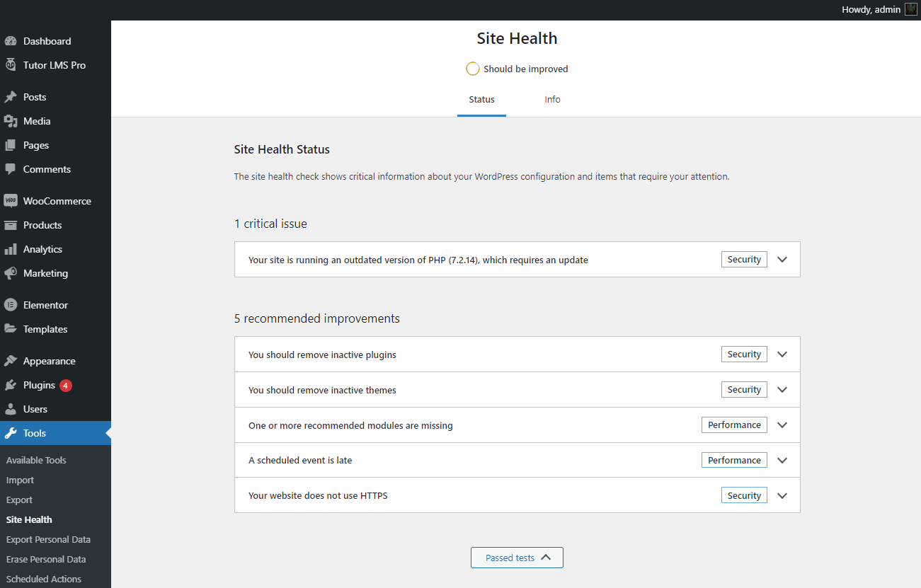Expand the recommended modules missing chevron
The height and width of the screenshot is (588, 921).
pyautogui.click(x=782, y=425)
